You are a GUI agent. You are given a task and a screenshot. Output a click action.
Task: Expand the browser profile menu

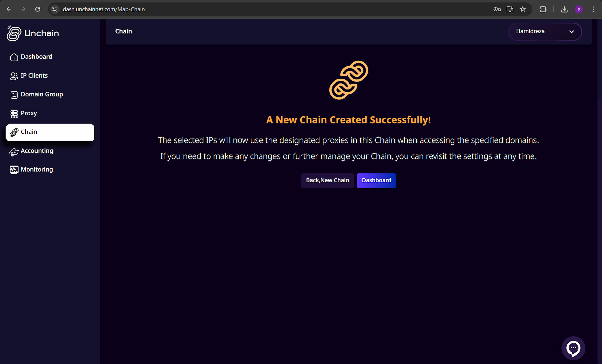pyautogui.click(x=579, y=9)
